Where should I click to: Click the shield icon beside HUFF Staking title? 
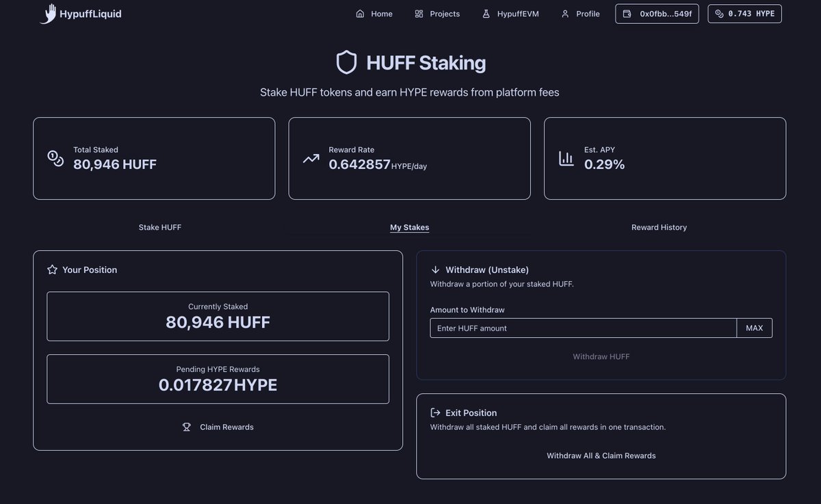point(347,62)
